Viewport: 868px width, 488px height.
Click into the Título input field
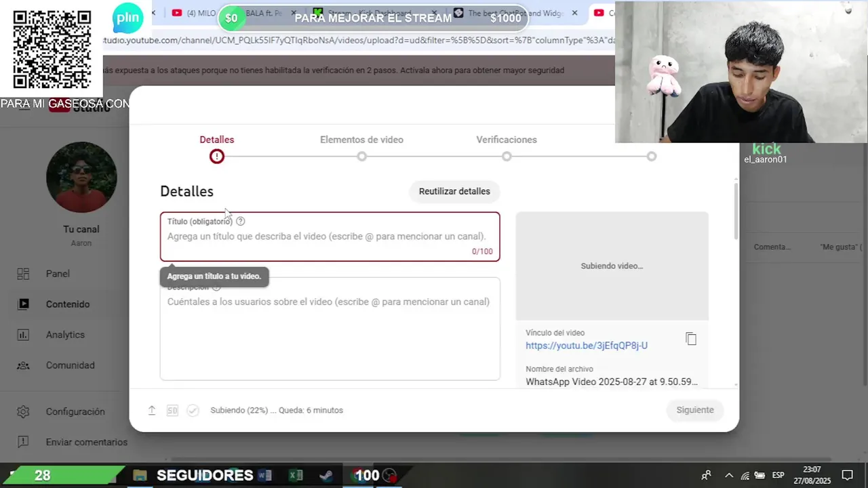click(x=330, y=237)
